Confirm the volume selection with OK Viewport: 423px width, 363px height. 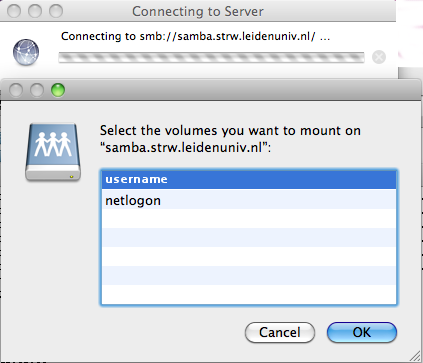point(362,333)
